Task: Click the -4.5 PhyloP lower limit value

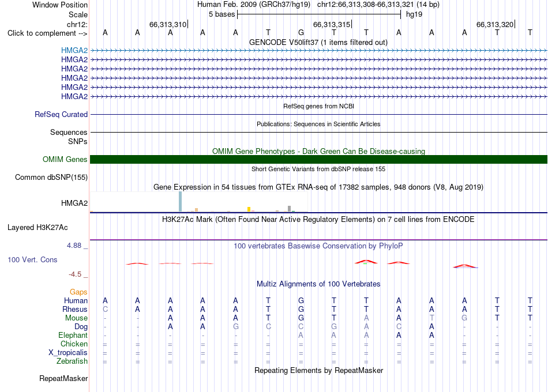Action: tap(75, 274)
